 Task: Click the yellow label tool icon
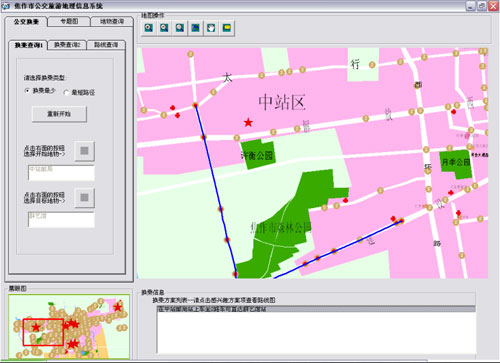click(x=227, y=28)
